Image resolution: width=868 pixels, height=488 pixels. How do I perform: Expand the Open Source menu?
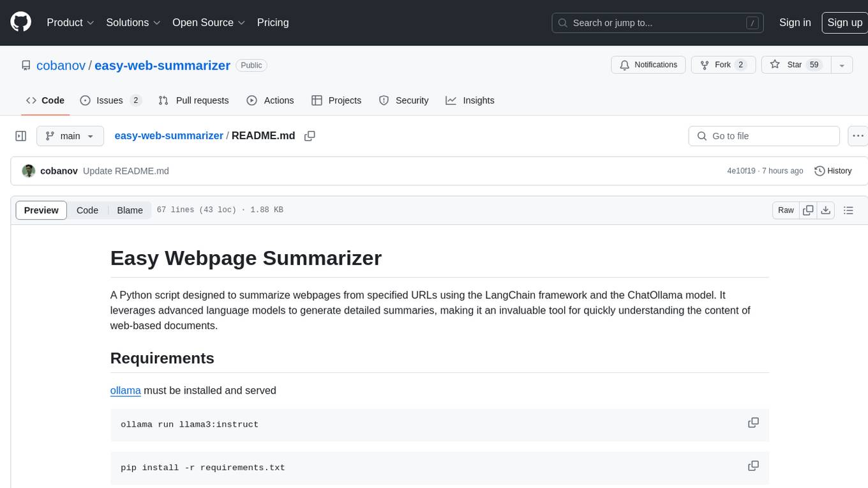[209, 22]
